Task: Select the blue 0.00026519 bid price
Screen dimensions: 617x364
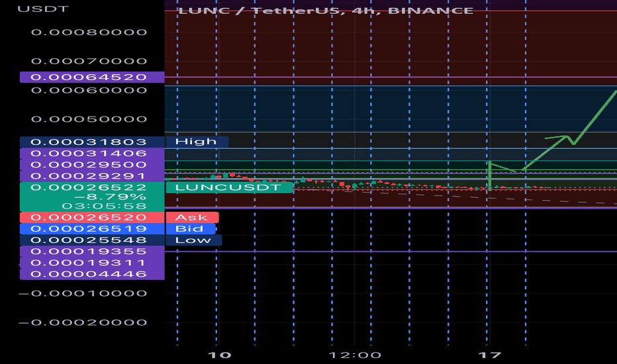Action: tap(92, 228)
